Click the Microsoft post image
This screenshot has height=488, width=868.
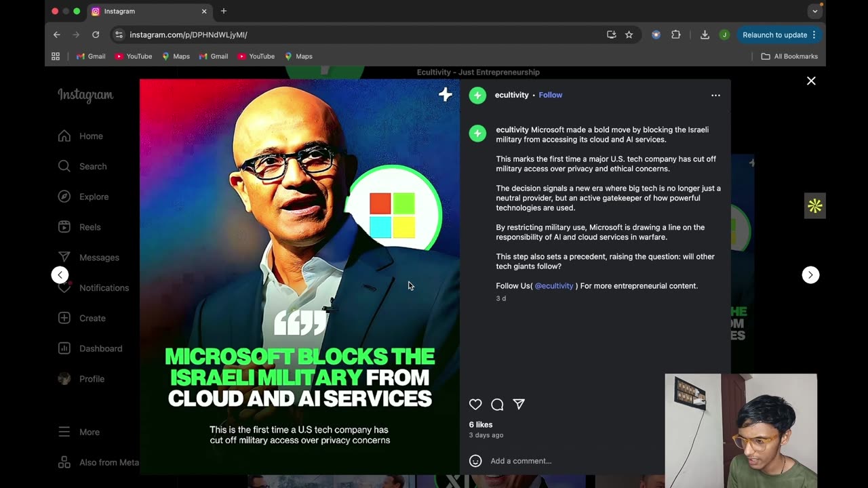pos(300,277)
